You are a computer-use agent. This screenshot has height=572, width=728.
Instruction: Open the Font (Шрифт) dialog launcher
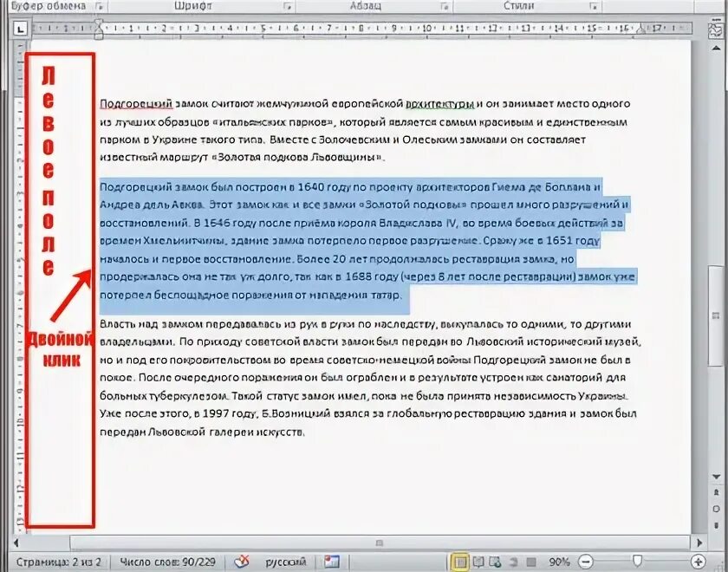(x=288, y=7)
